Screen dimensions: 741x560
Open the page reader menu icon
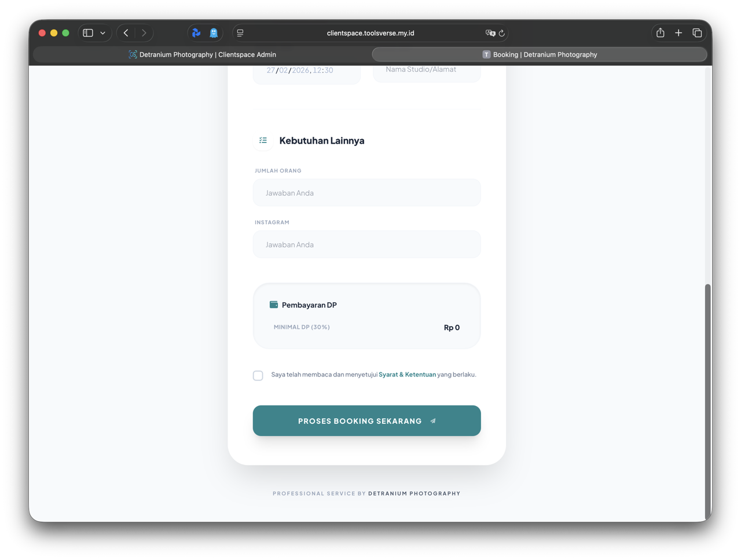click(x=240, y=33)
